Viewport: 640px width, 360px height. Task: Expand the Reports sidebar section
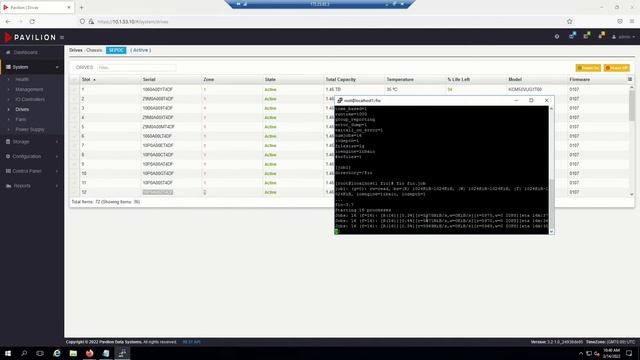pyautogui.click(x=32, y=186)
